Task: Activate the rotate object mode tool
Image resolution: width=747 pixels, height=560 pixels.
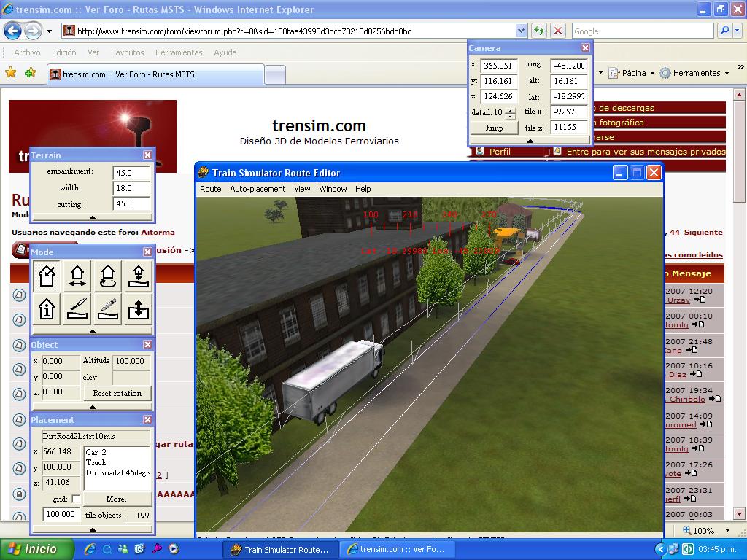Action: (108, 276)
